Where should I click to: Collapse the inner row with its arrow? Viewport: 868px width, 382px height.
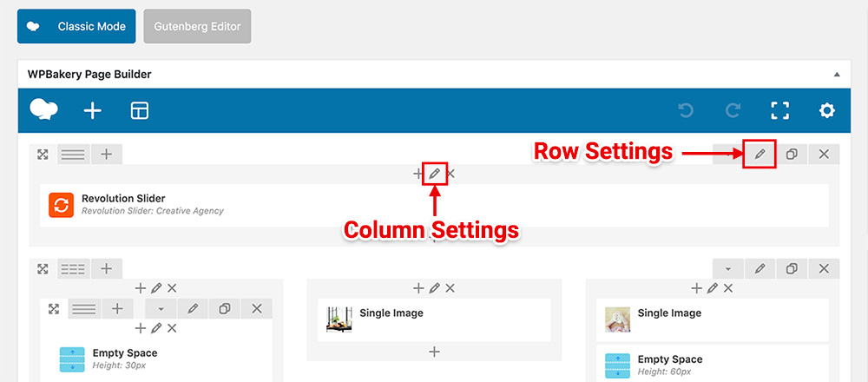tap(161, 309)
